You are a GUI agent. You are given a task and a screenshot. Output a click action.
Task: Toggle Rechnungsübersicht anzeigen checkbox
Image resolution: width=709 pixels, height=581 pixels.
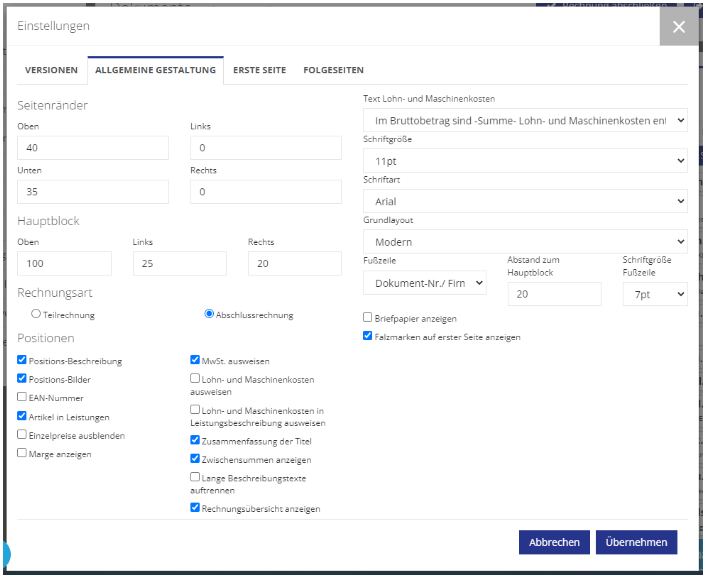195,508
